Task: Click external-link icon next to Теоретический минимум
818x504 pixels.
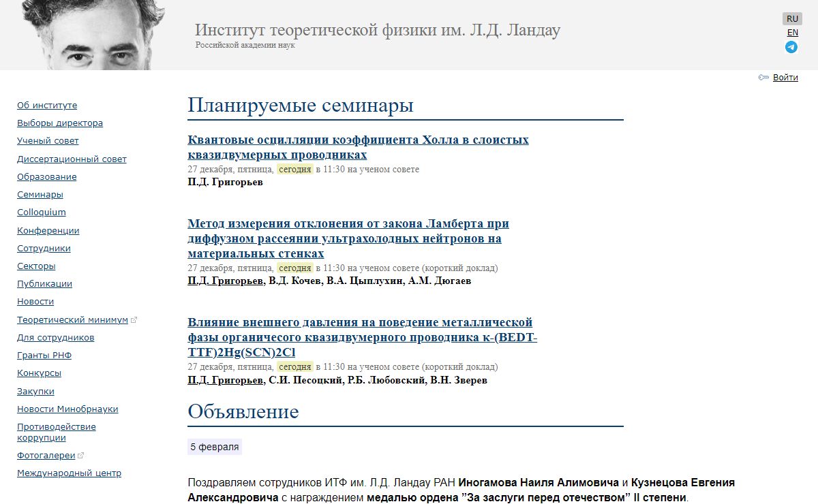Action: click(x=134, y=319)
